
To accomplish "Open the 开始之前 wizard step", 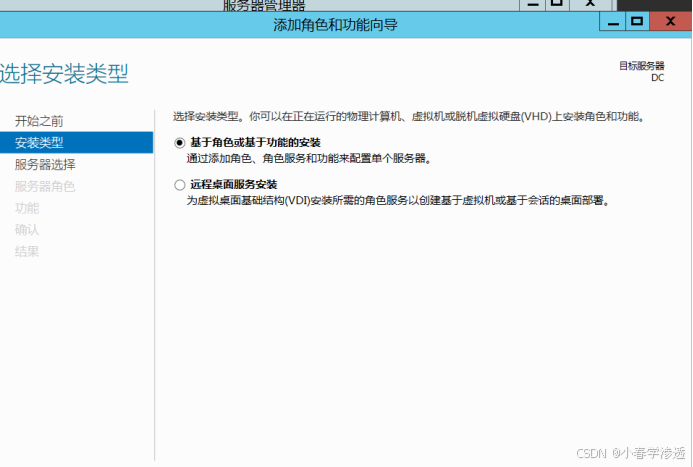I will (x=39, y=121).
